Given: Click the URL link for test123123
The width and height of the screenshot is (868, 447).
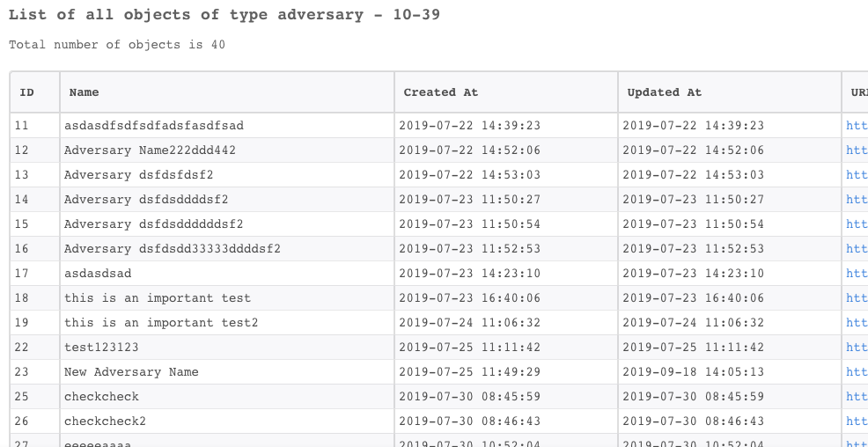Looking at the screenshot, I should [857, 348].
